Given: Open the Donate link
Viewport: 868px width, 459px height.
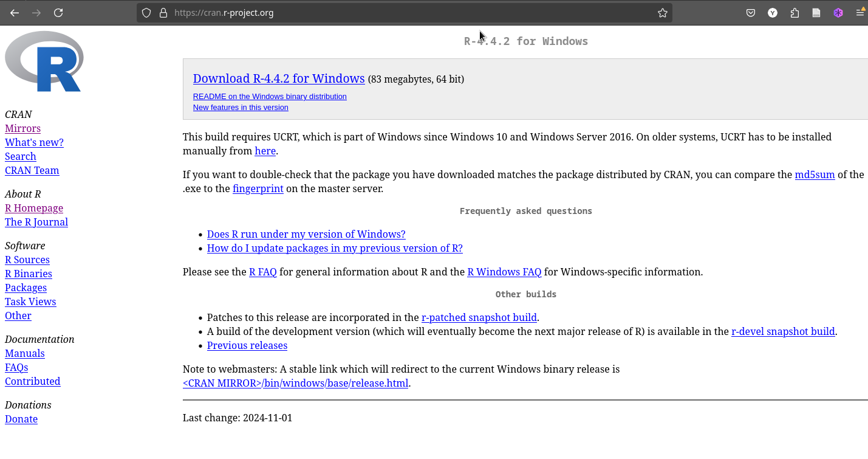Looking at the screenshot, I should (x=21, y=419).
